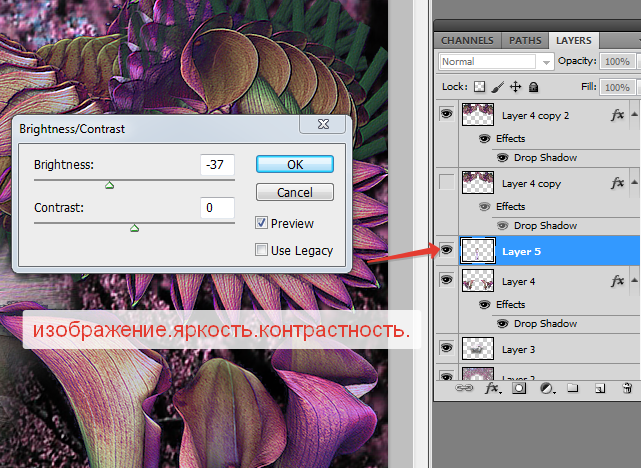Click OK in Brightness/Contrast dialog
Screen dimensions: 641x468
(x=295, y=164)
